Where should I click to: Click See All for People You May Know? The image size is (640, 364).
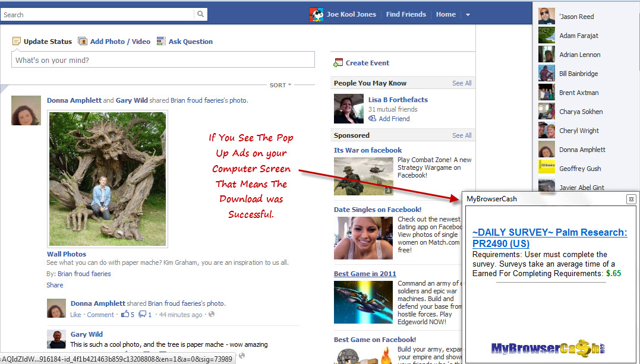point(462,83)
